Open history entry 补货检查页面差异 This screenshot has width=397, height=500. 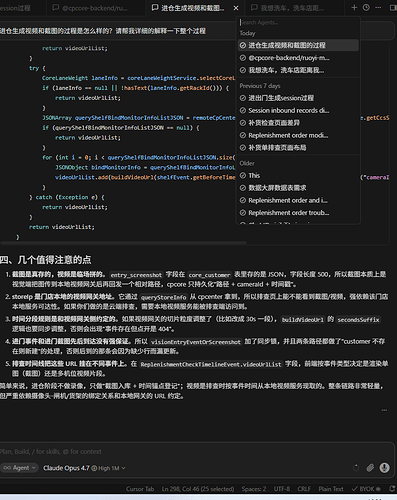[x=298, y=123]
